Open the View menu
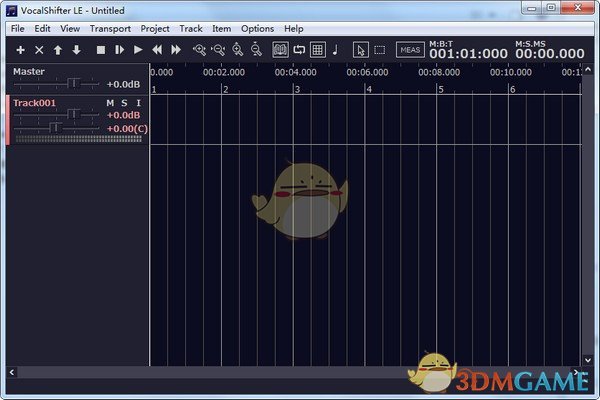Viewport: 600px width, 400px height. [70, 29]
